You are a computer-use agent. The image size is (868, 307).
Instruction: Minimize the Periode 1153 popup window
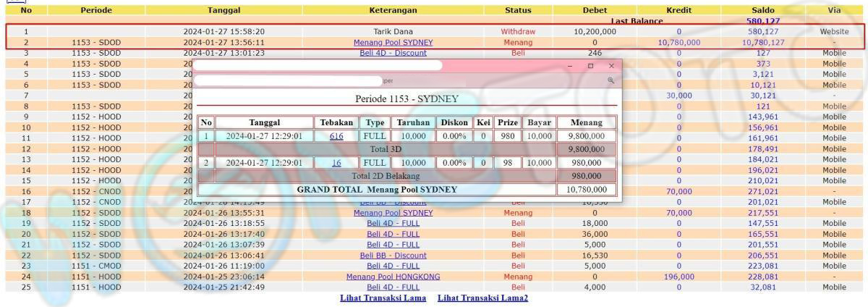[x=569, y=66]
